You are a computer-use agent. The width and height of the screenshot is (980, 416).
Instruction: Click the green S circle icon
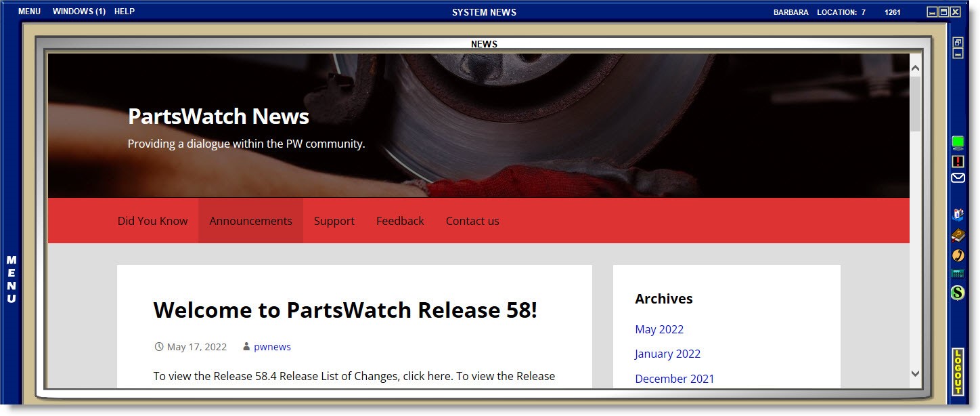tap(958, 293)
